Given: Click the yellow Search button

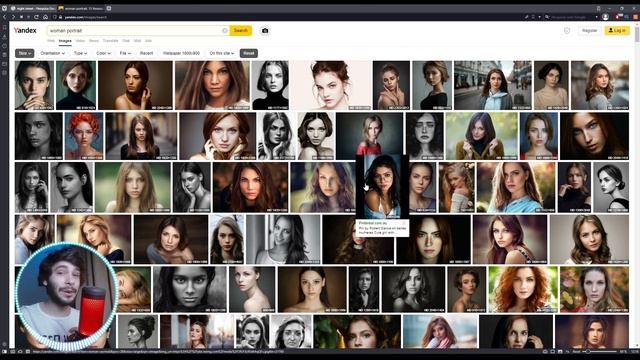Looking at the screenshot, I should click(240, 31).
